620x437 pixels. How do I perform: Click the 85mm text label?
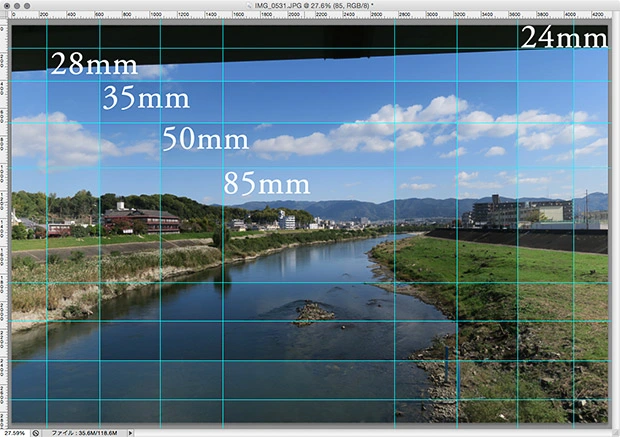(267, 184)
